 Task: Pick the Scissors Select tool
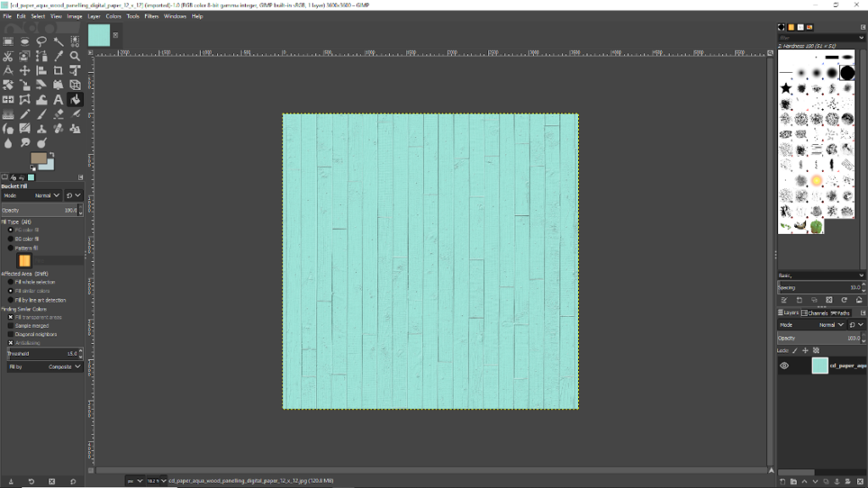[x=8, y=56]
